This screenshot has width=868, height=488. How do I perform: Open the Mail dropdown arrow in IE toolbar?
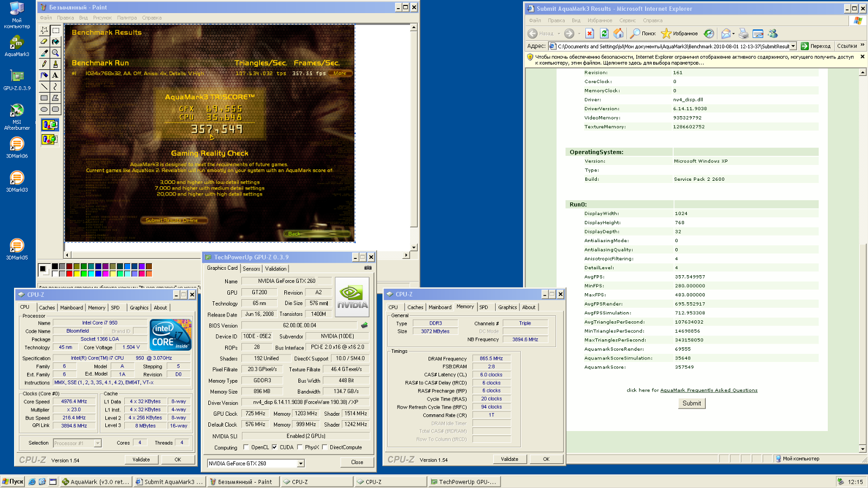(733, 34)
